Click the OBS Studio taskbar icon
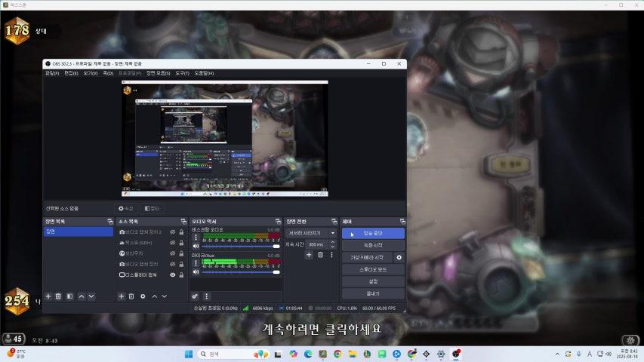 tap(456, 354)
